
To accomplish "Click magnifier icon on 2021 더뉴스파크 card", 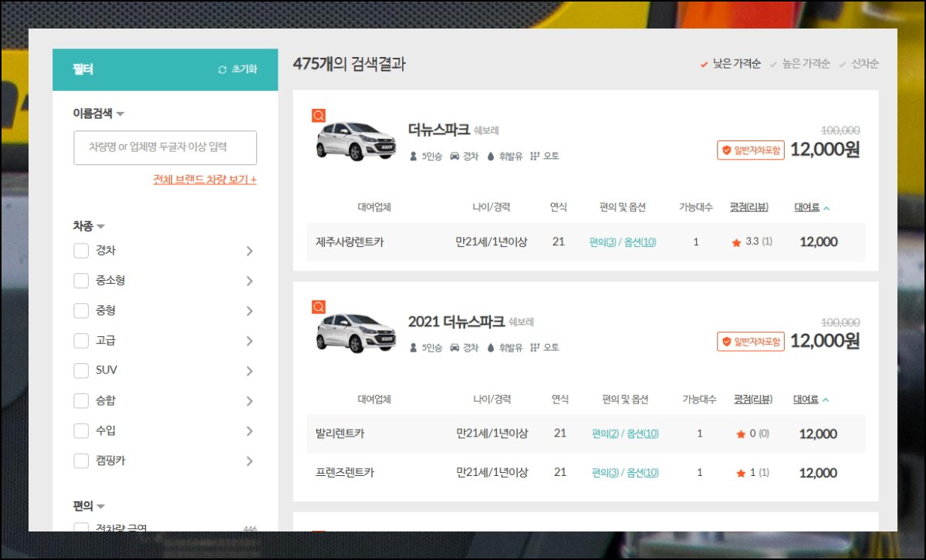I will [x=319, y=307].
